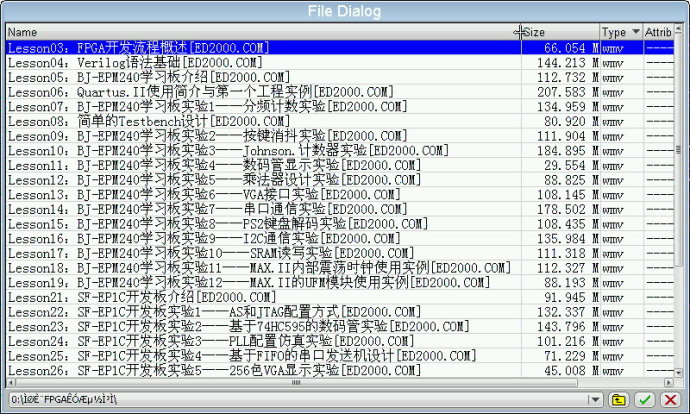Click the directory path input field
This screenshot has width=690, height=414.
pyautogui.click(x=298, y=399)
